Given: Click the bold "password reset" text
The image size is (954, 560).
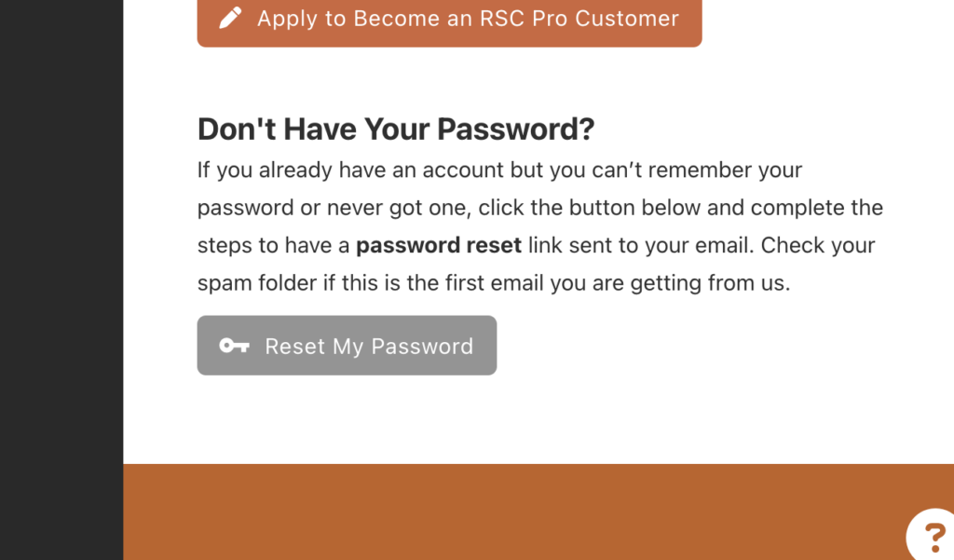Looking at the screenshot, I should [439, 245].
